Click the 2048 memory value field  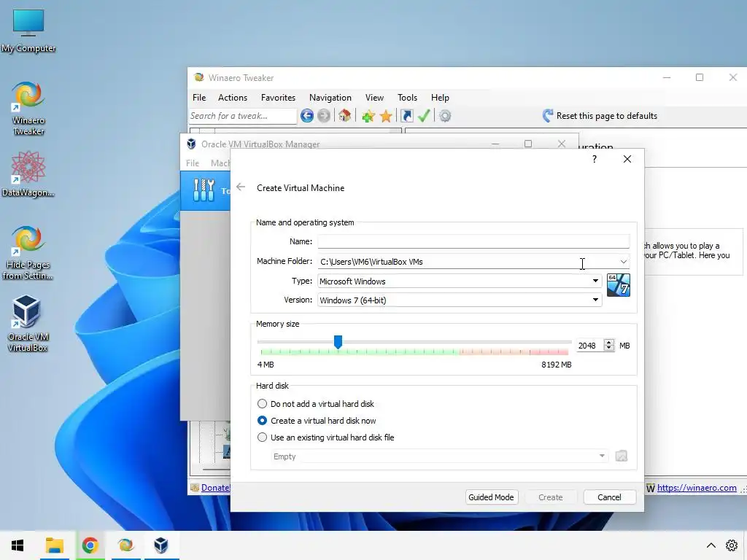589,346
